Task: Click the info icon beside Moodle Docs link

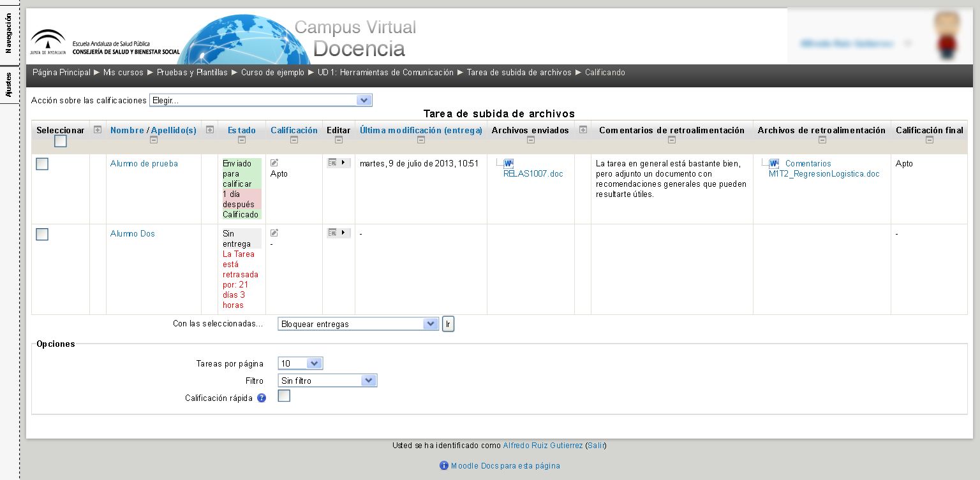Action: click(x=444, y=466)
